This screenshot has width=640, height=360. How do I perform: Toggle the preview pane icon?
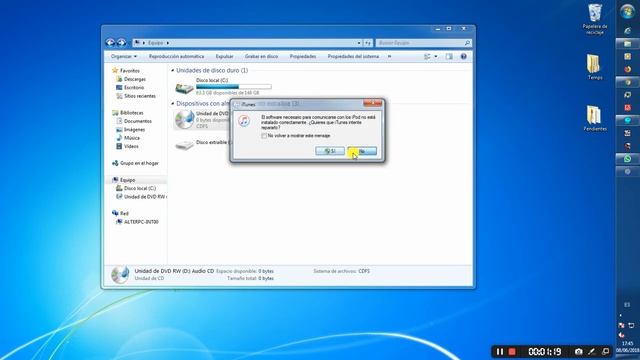pyautogui.click(x=449, y=56)
